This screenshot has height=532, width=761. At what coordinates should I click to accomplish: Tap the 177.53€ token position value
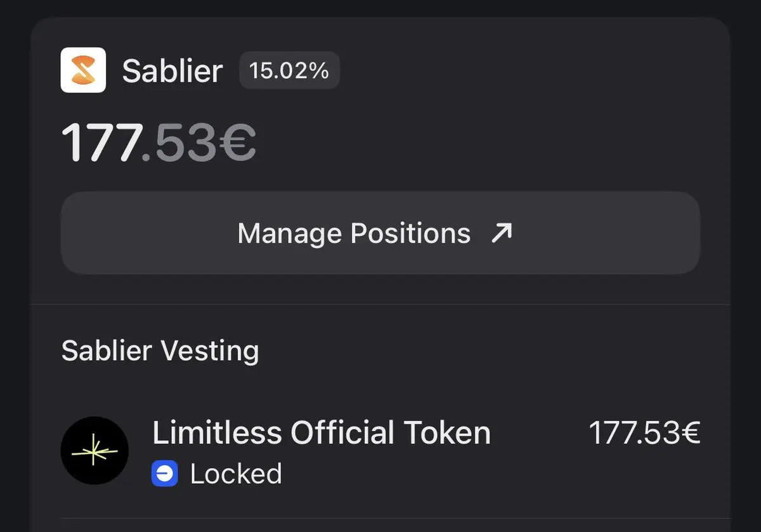pyautogui.click(x=644, y=433)
